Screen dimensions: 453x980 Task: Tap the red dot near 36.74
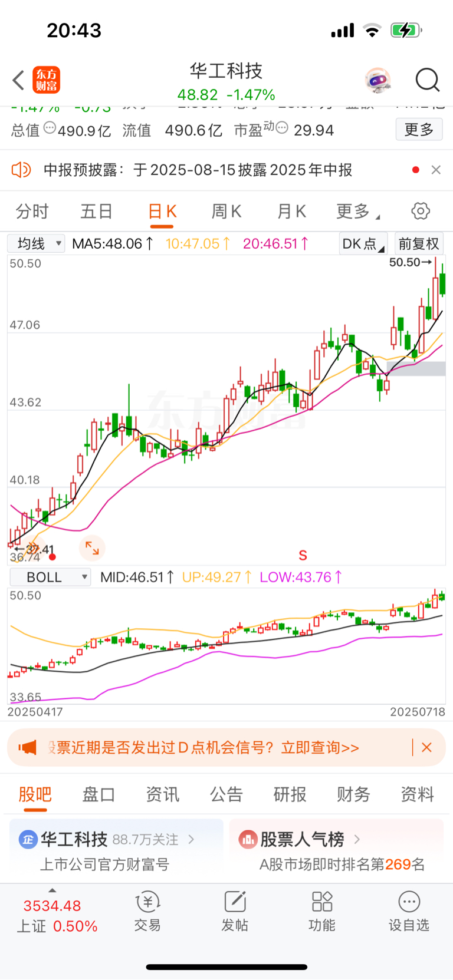[x=52, y=557]
